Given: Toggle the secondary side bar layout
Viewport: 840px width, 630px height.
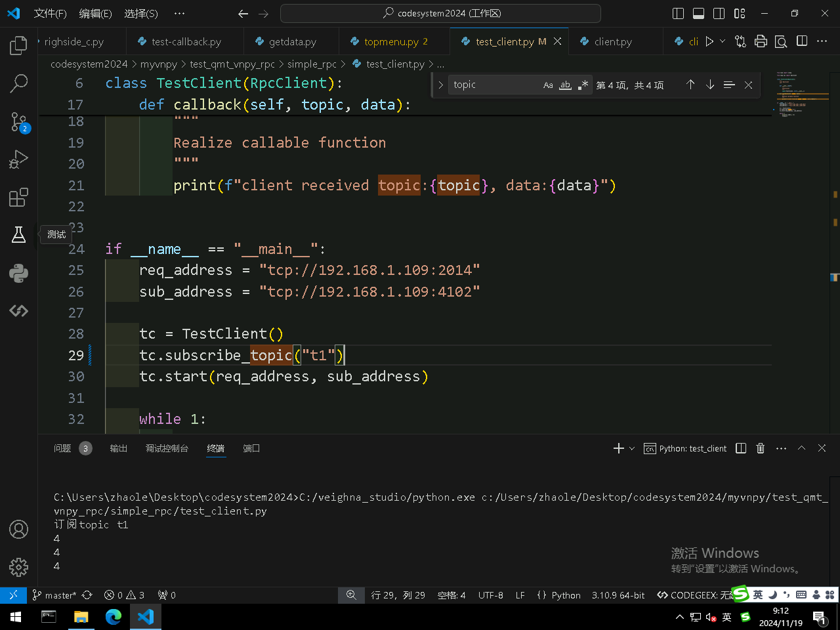Looking at the screenshot, I should [719, 14].
